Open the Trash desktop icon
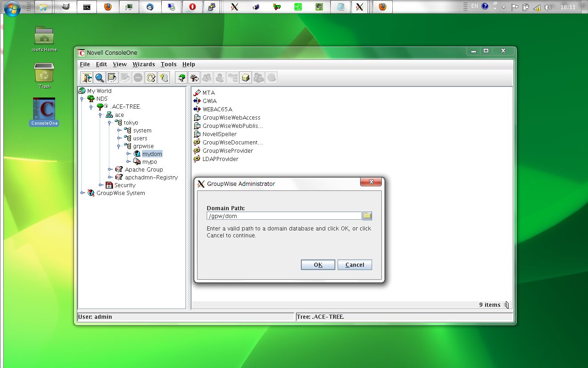Viewport: 588px width, 368px height. click(x=44, y=76)
